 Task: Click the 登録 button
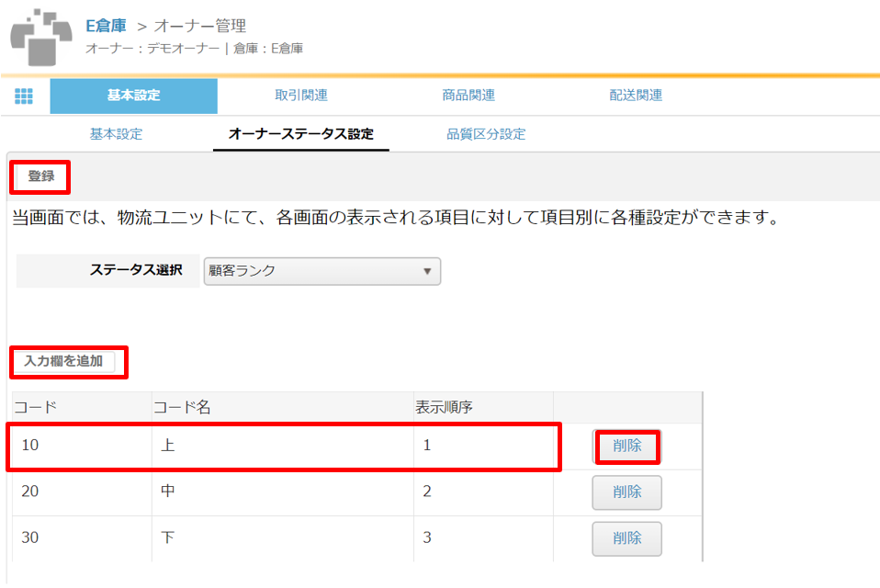[x=41, y=176]
